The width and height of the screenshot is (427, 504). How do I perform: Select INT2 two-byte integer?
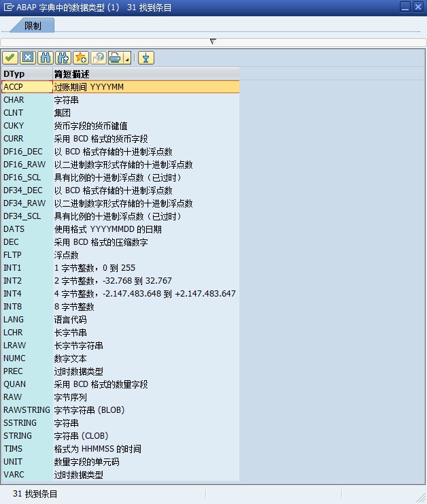[120, 281]
